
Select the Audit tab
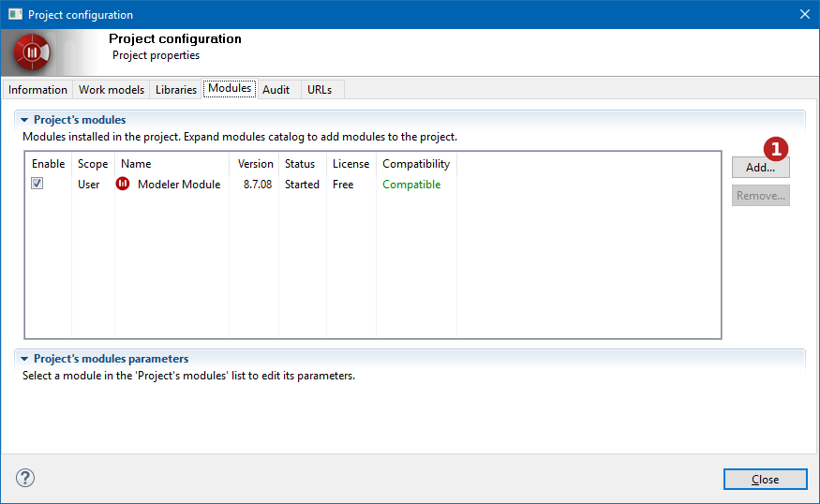coord(276,89)
